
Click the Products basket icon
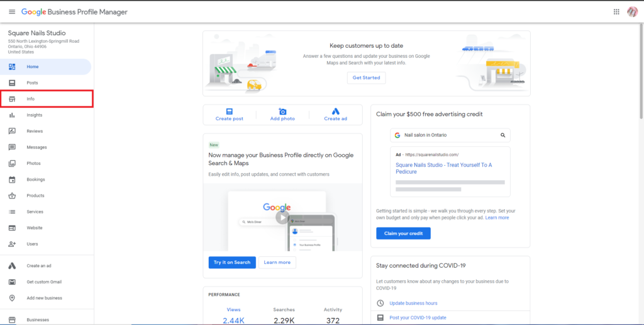tap(12, 195)
